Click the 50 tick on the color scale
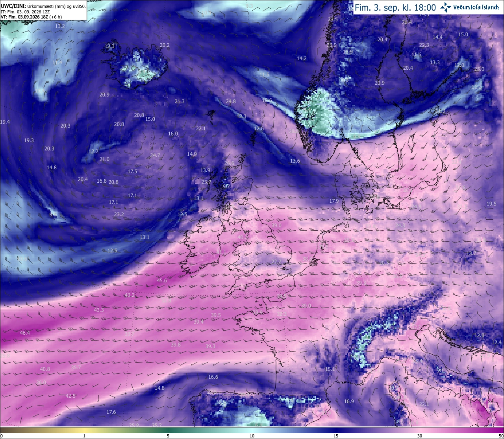Screen dimensions: 504x439 (x=500, y=436)
